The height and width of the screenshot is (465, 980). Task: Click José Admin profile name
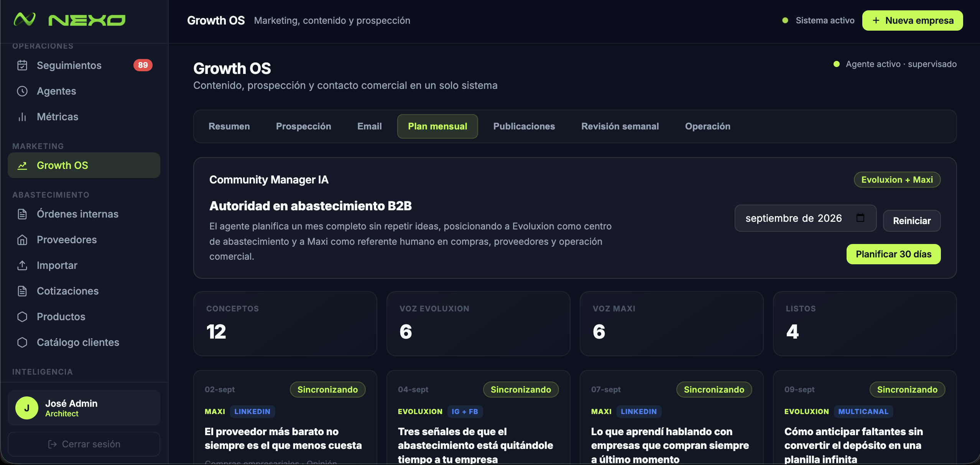point(71,403)
